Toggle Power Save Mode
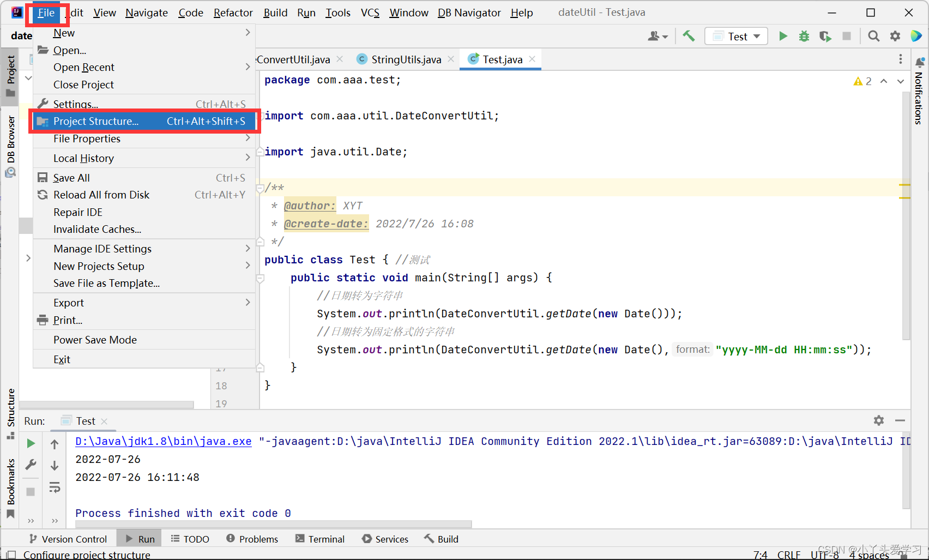 pyautogui.click(x=95, y=340)
